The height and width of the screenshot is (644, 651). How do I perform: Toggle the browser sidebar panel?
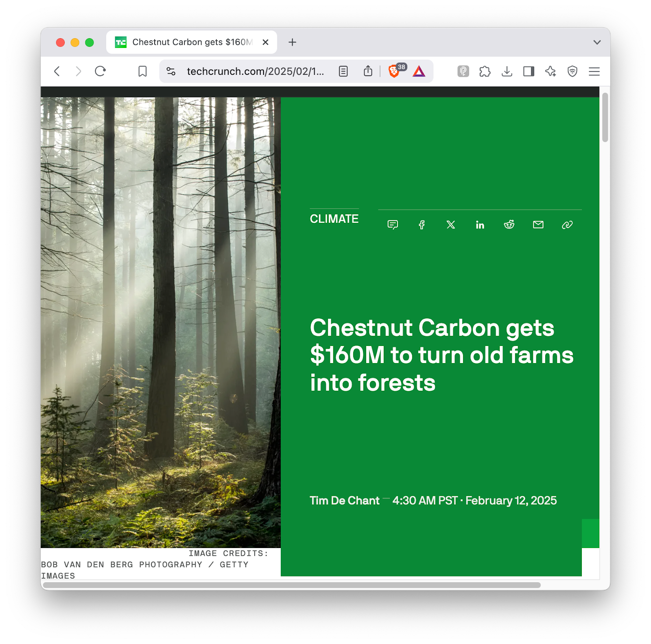pyautogui.click(x=529, y=72)
